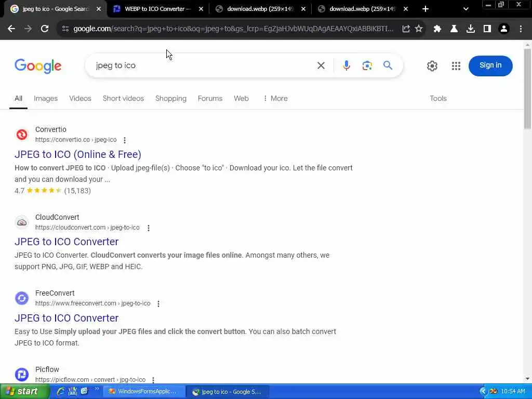Select the Images results tab
Screen dimensions: 532x399
46,98
